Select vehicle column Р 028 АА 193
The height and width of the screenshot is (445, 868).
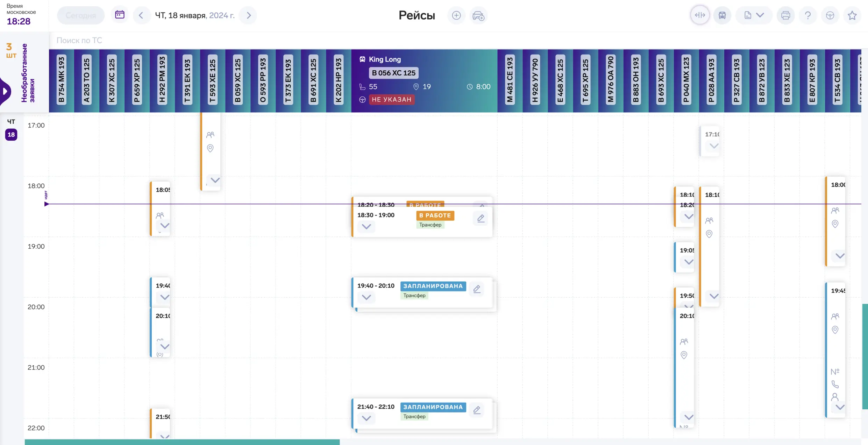tap(711, 80)
